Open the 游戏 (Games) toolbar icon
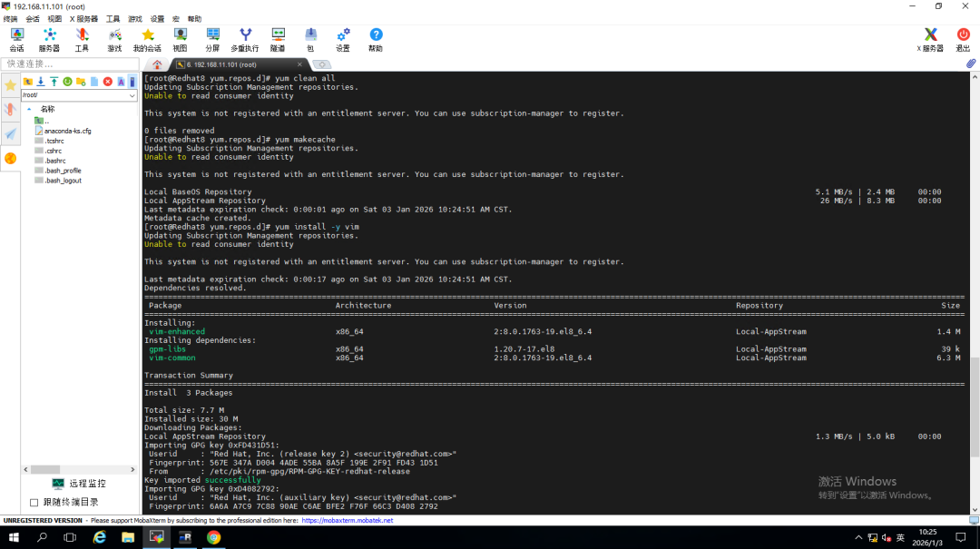This screenshot has height=549, width=980. click(114, 39)
